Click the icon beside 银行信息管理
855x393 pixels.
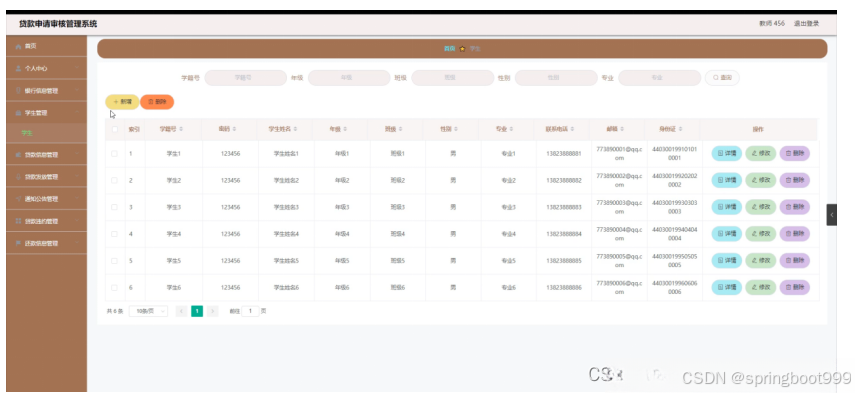click(x=19, y=90)
